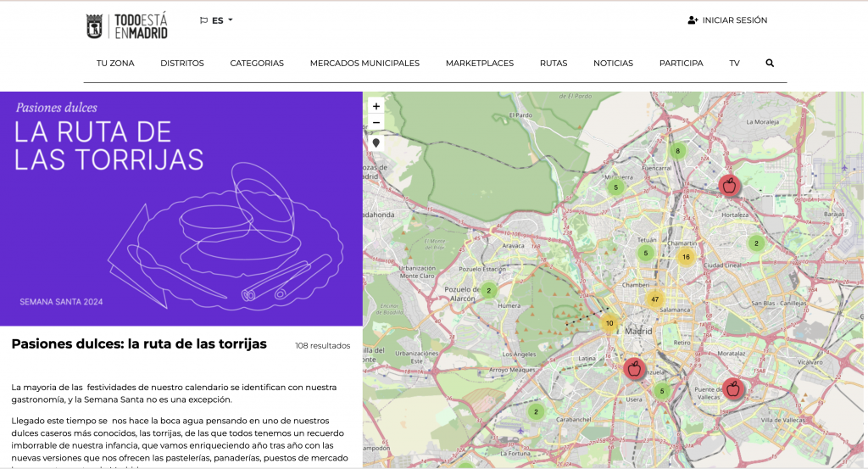Open the ES language dropdown
868x469 pixels.
[217, 20]
